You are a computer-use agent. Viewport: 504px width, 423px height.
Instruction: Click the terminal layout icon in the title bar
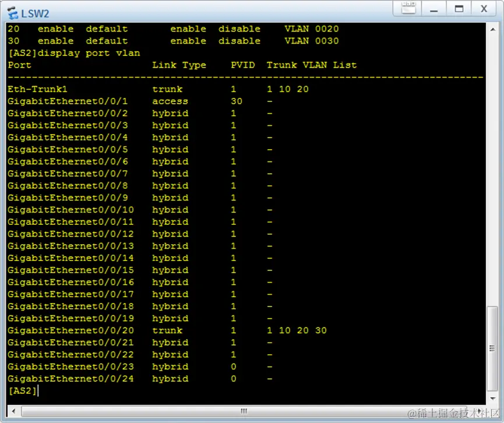(408, 8)
